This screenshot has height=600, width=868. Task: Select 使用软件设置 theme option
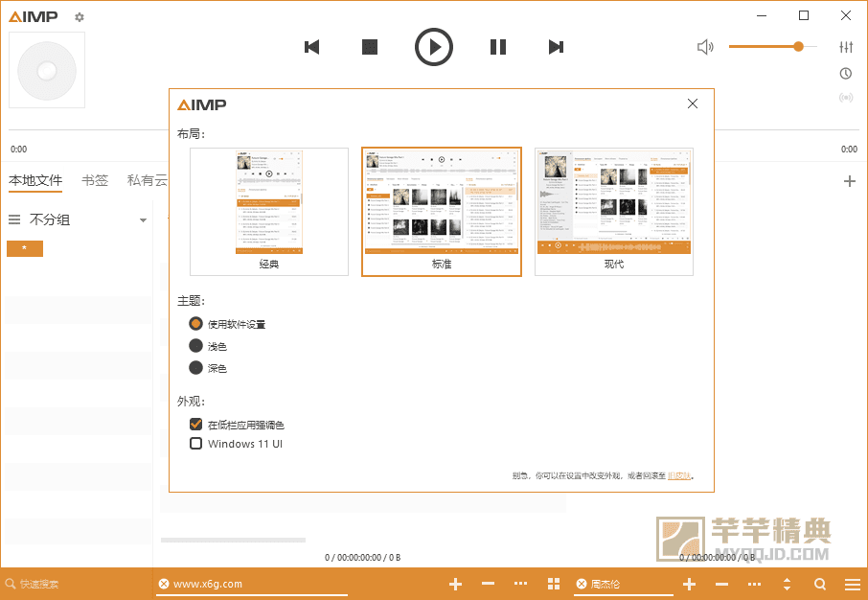coord(227,324)
